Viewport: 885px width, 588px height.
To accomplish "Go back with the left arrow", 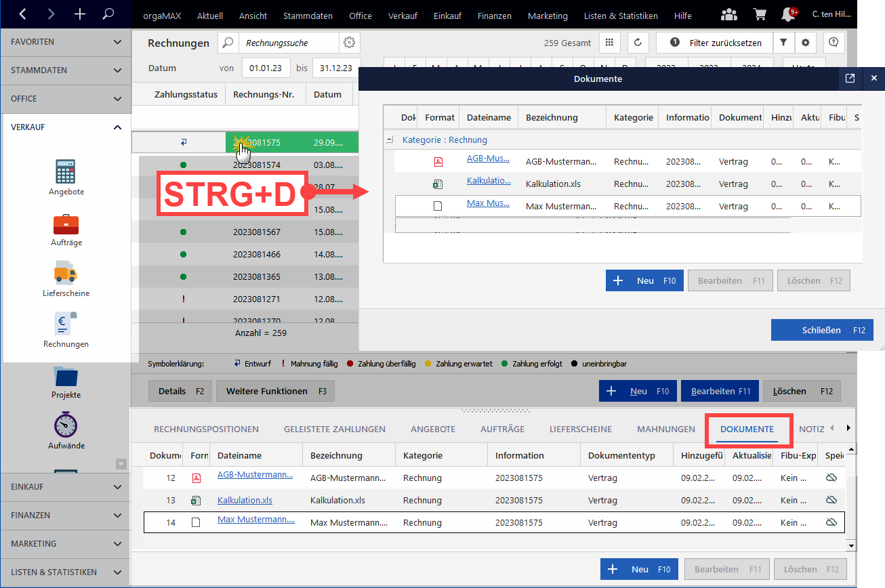I will coord(22,14).
